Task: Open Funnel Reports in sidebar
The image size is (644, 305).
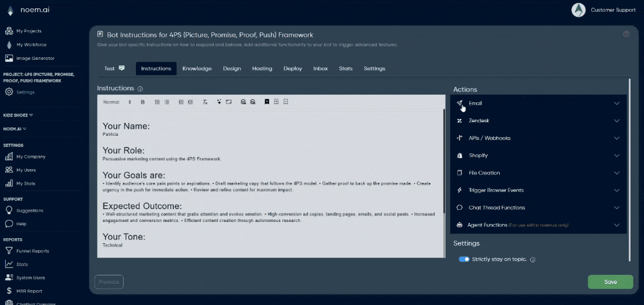Action: coord(32,251)
